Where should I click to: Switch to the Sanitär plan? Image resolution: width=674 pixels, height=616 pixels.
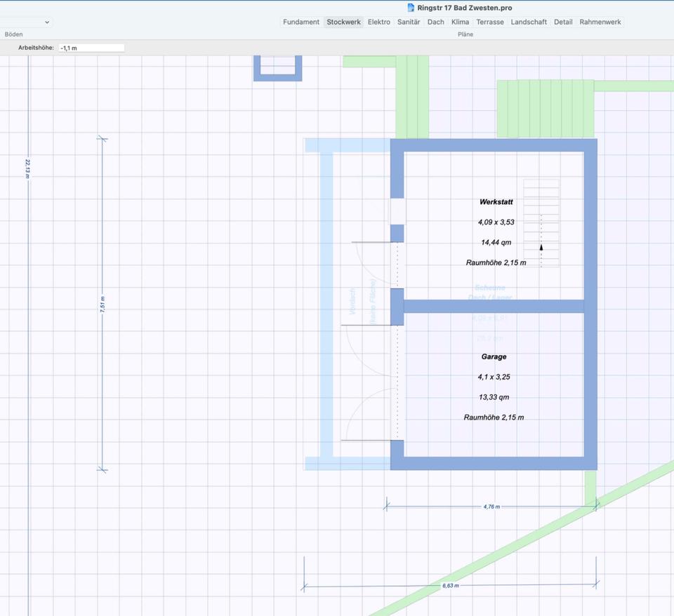pos(409,22)
